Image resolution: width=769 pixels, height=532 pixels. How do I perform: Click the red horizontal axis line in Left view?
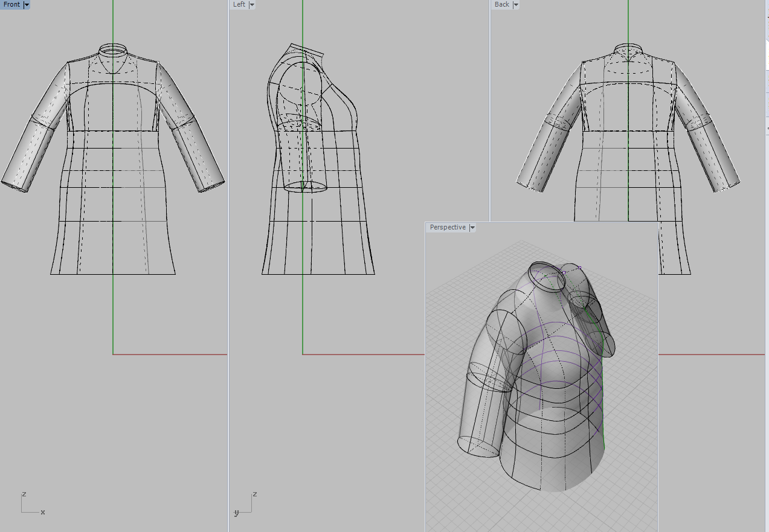tap(362, 354)
